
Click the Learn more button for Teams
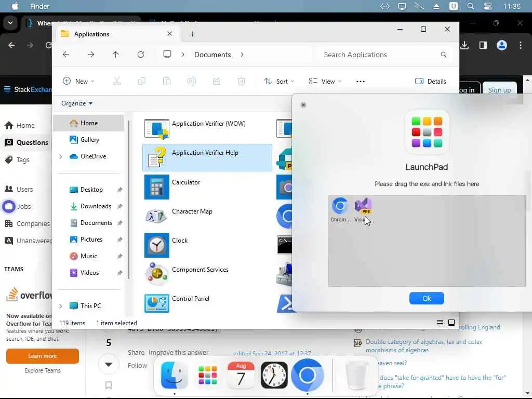tap(43, 356)
